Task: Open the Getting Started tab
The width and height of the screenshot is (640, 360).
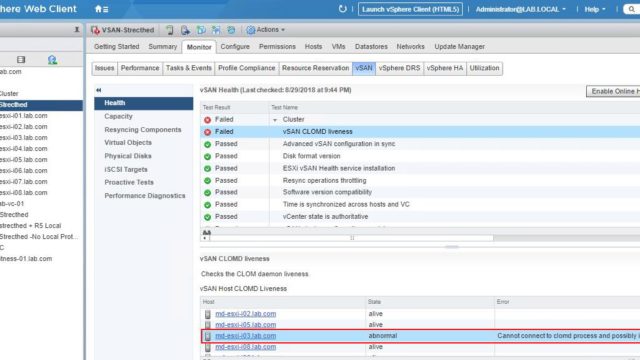Action: pos(117,47)
